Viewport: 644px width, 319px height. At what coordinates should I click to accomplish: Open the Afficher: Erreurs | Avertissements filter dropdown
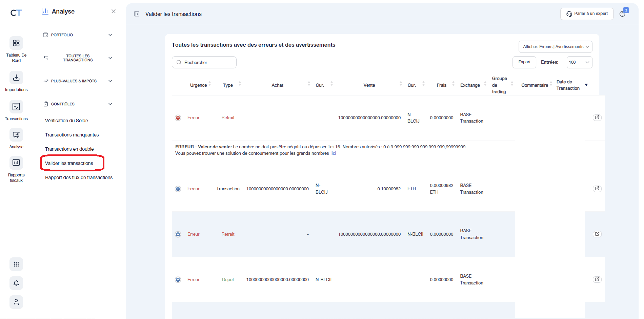pos(555,46)
